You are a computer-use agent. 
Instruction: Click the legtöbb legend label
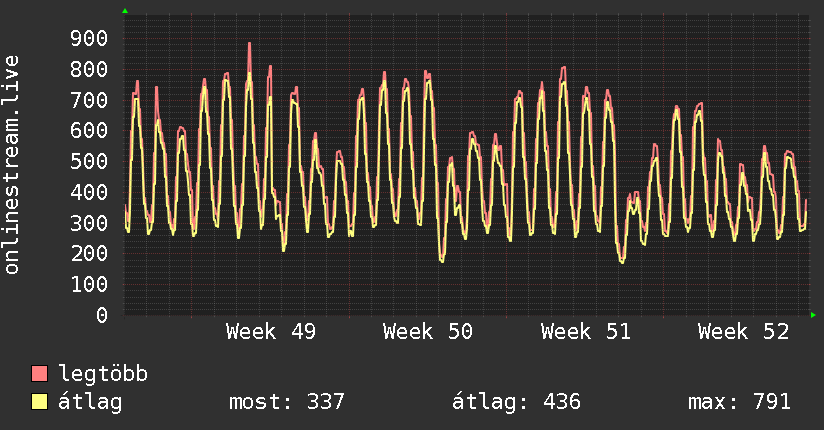(103, 374)
